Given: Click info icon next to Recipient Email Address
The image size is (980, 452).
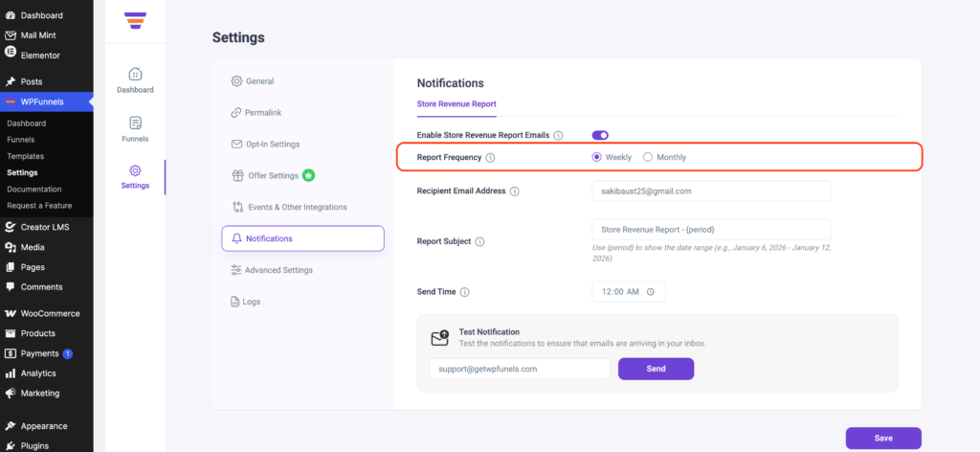Looking at the screenshot, I should click(x=515, y=192).
